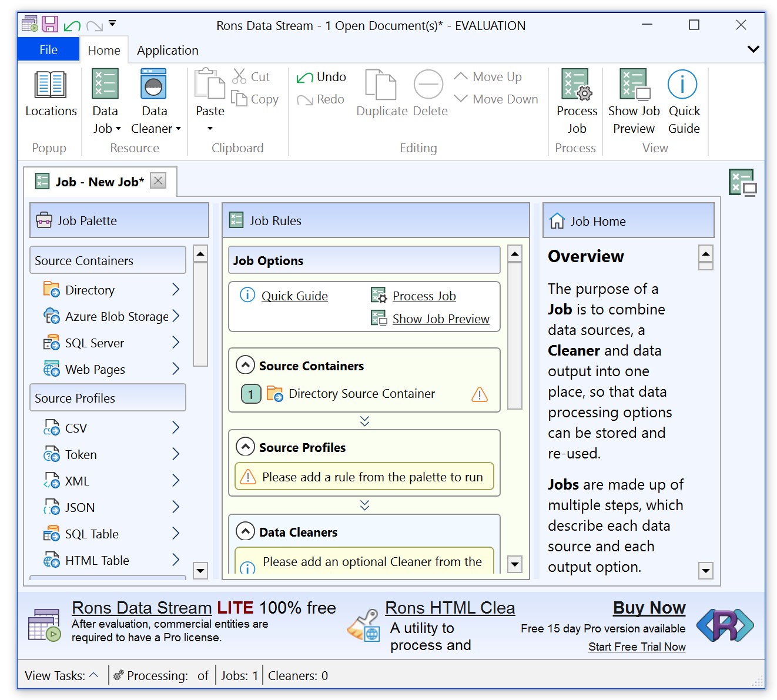Click the quick access undo arrow

tap(72, 26)
